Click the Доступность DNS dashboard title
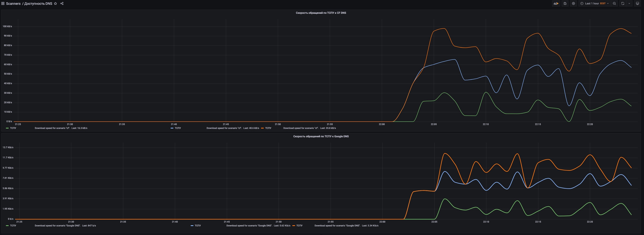644x235 pixels. coord(38,3)
